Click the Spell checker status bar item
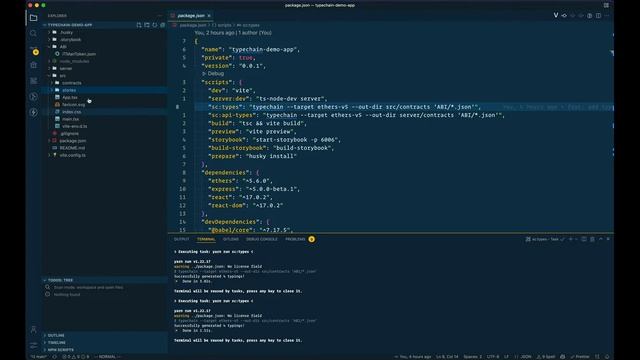Screen dimensions: 640x360 pyautogui.click(x=547, y=357)
